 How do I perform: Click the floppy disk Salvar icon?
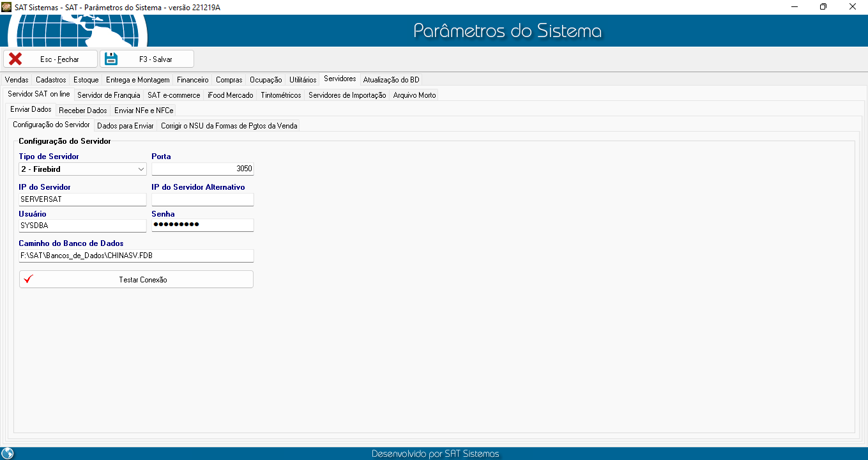point(111,59)
